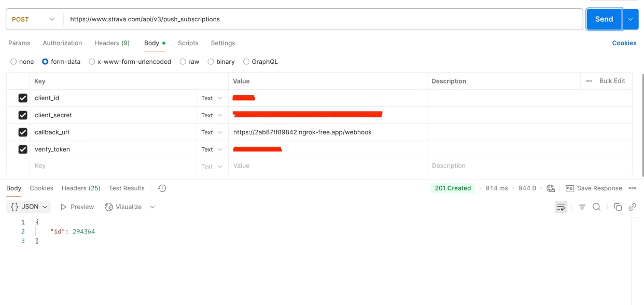Viewport: 644px width, 305px height.
Task: Open the Scripts tab
Action: point(188,43)
